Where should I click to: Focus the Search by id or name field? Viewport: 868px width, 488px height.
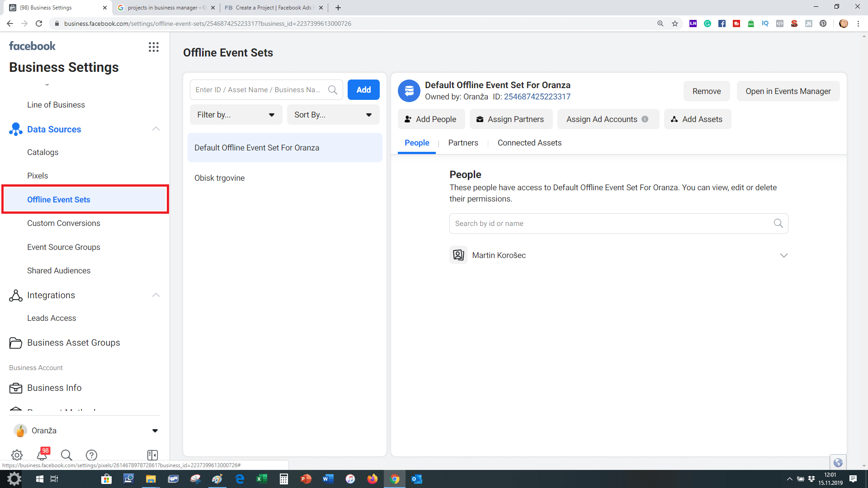click(x=610, y=224)
